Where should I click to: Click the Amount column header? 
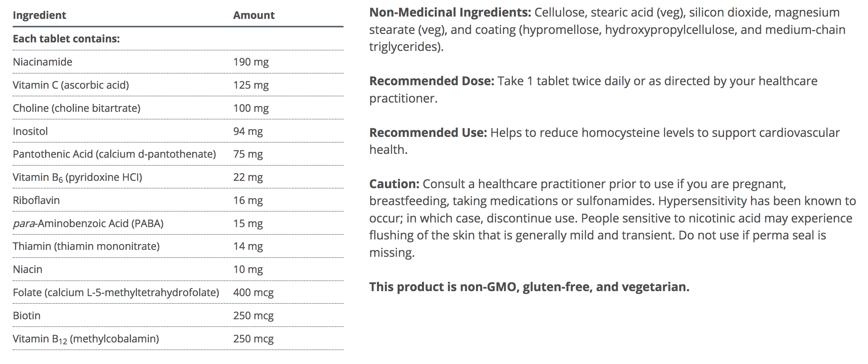coord(254,15)
